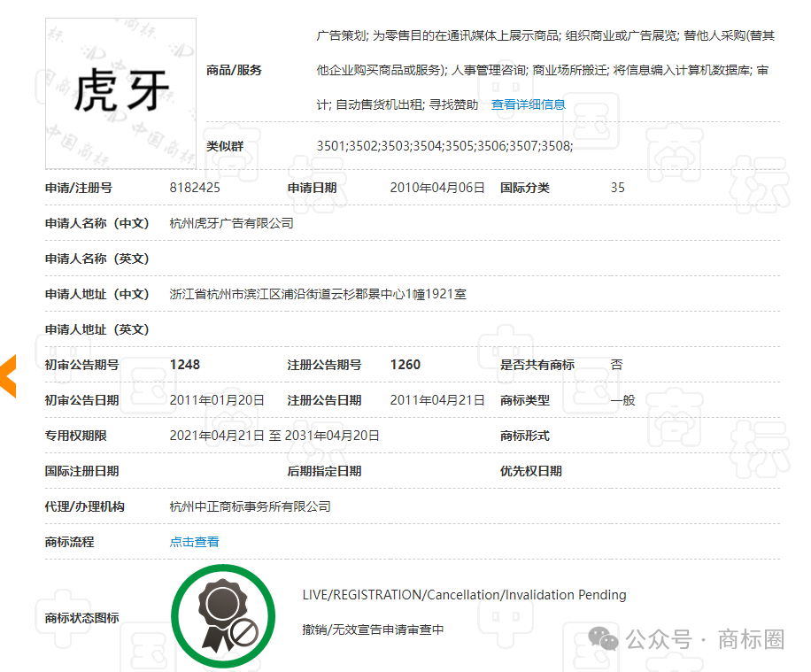Screen dimensions: 811x672
Task: Click LIVE/REGISTRATION/Cancellation/Invalidation Pending status text
Action: (x=465, y=595)
